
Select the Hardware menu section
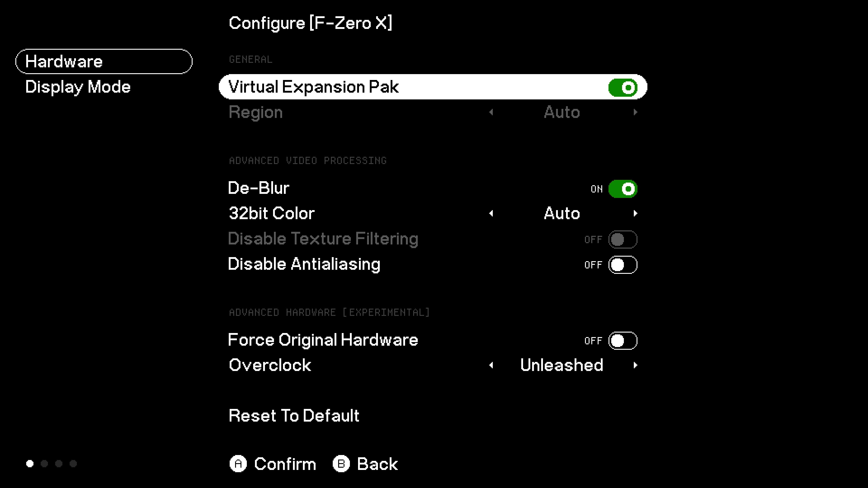pyautogui.click(x=104, y=62)
